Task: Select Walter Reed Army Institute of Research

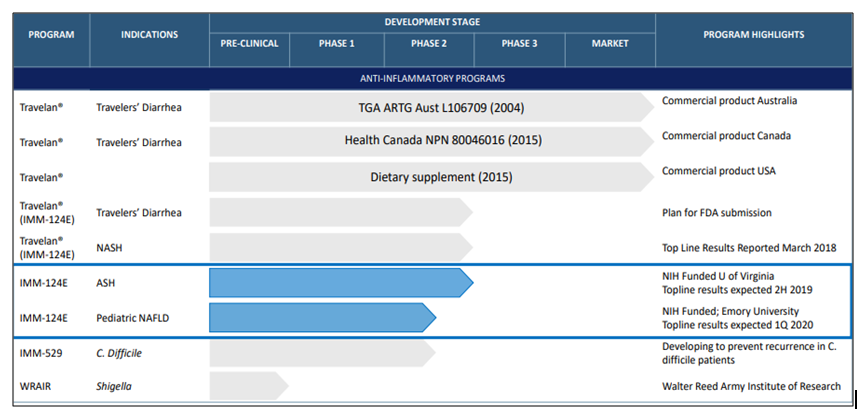Action: [x=751, y=386]
